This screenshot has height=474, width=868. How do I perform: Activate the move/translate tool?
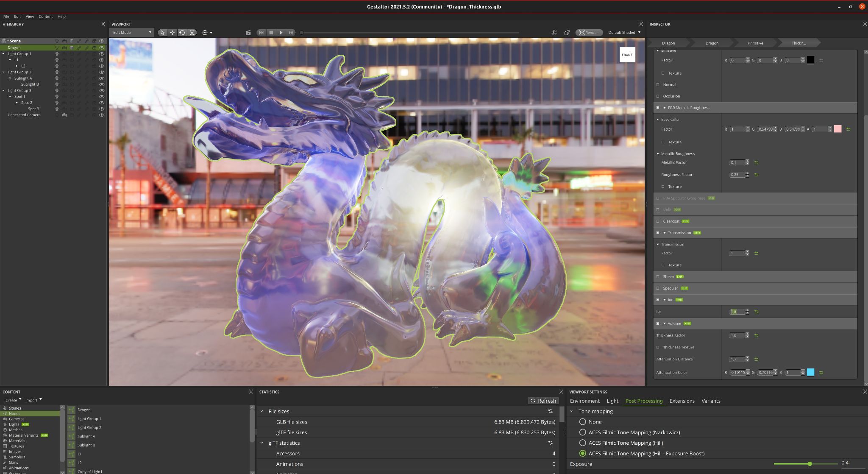click(x=172, y=33)
